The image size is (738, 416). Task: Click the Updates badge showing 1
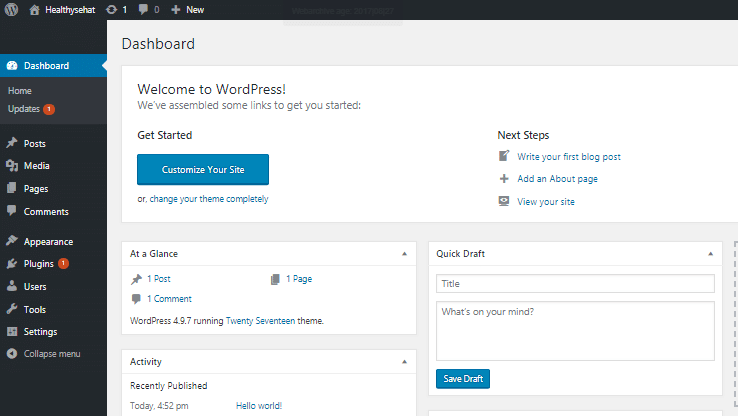point(49,109)
